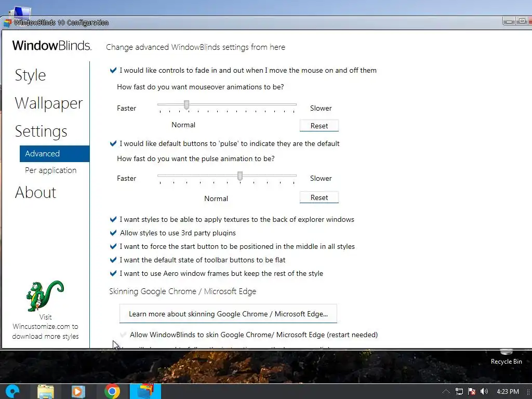
Task: Open the network status tray icon
Action: pos(459,392)
